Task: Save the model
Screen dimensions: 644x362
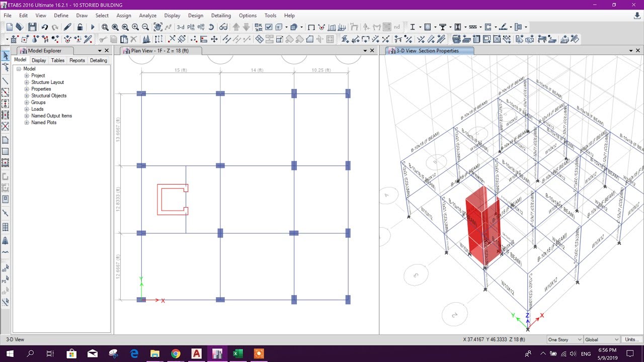Action: pyautogui.click(x=32, y=26)
